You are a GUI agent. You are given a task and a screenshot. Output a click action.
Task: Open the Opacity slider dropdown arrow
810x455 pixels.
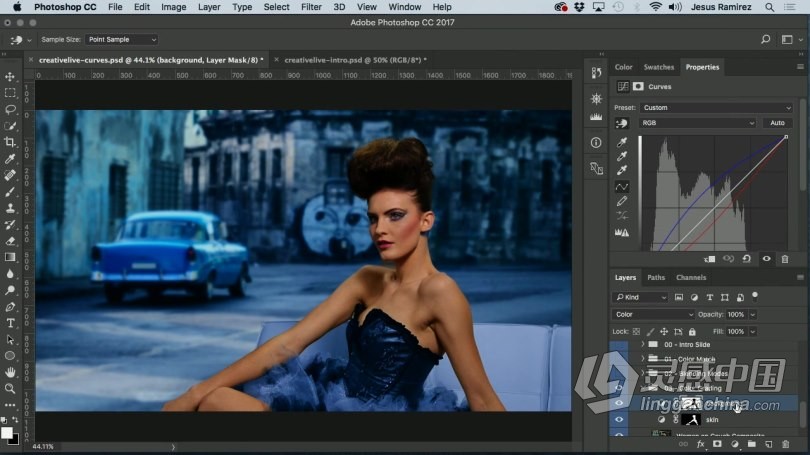[x=753, y=315]
